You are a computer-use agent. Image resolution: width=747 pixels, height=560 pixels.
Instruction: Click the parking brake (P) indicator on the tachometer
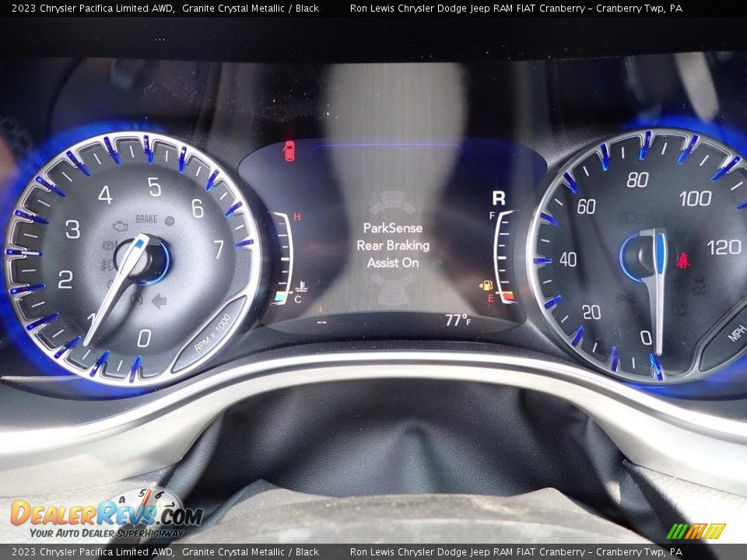pos(109,247)
